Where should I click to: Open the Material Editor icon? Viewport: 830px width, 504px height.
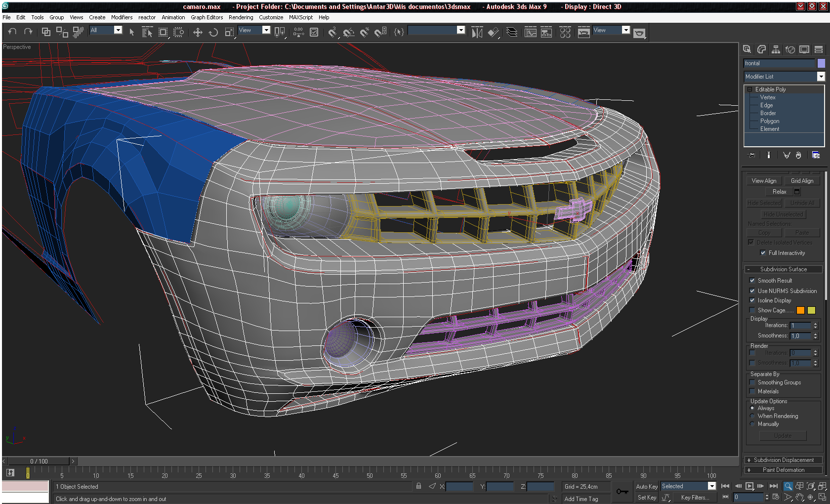click(x=565, y=33)
